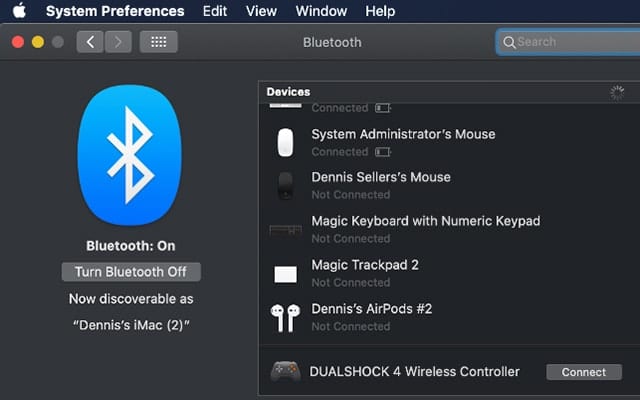Click the Magic Keyboard with Numeric Keypad icon
Viewport: 640px width, 400px height.
tap(286, 230)
